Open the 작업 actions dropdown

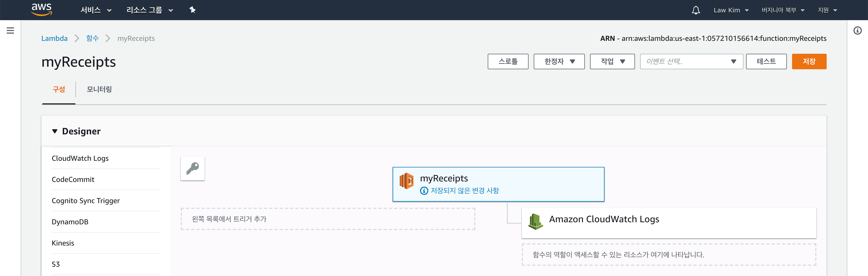(612, 61)
